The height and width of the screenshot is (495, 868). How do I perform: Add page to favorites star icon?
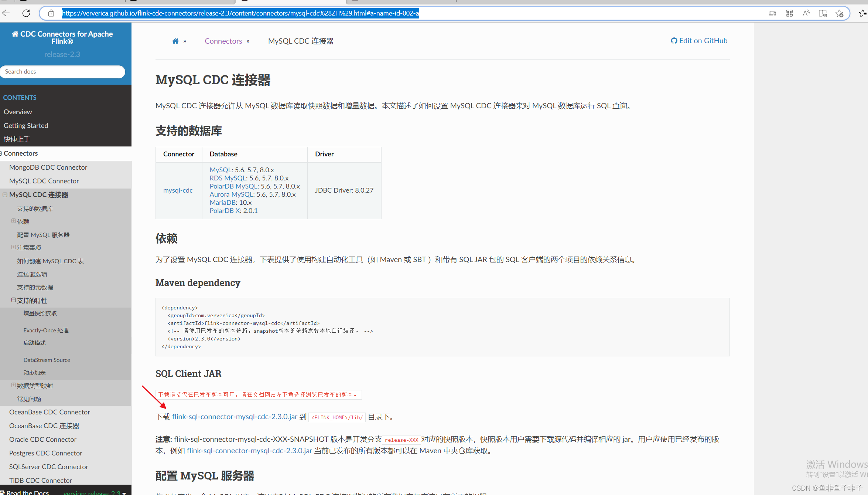pyautogui.click(x=839, y=13)
